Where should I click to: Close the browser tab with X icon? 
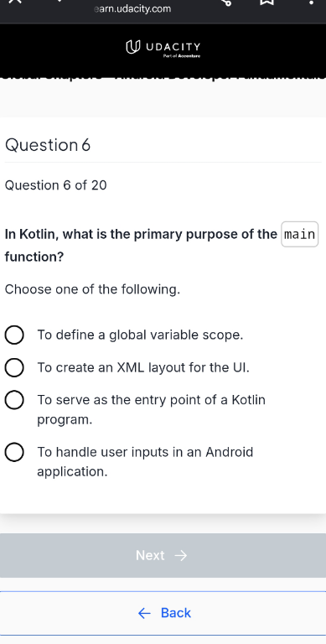[15, 1]
